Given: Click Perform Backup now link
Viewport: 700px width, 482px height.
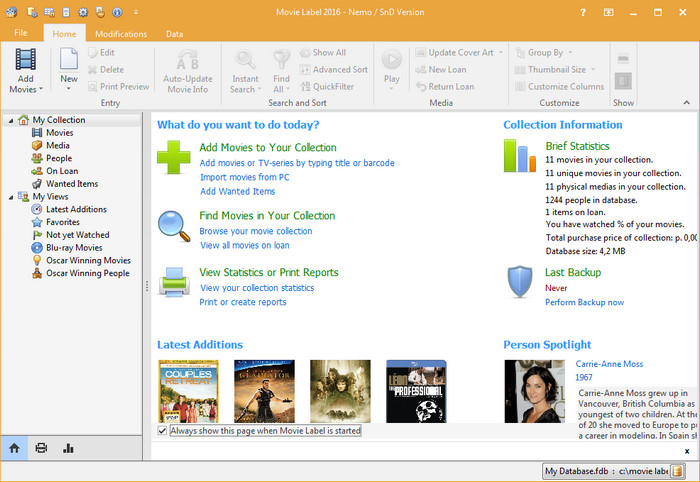Looking at the screenshot, I should [x=584, y=302].
